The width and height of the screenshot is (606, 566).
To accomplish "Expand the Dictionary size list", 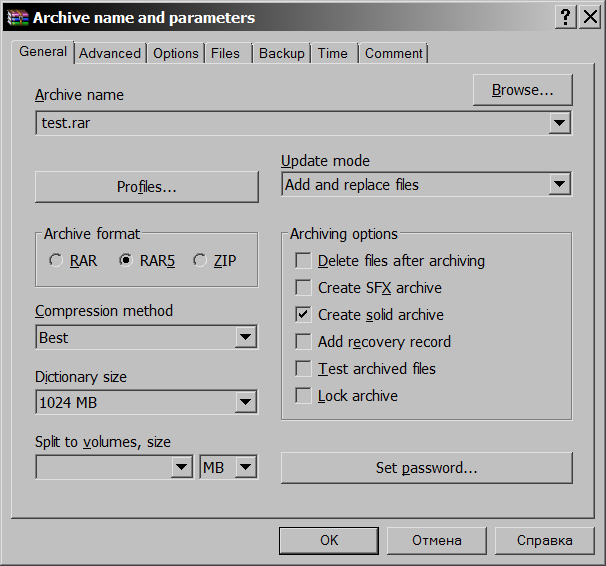I will (x=246, y=403).
